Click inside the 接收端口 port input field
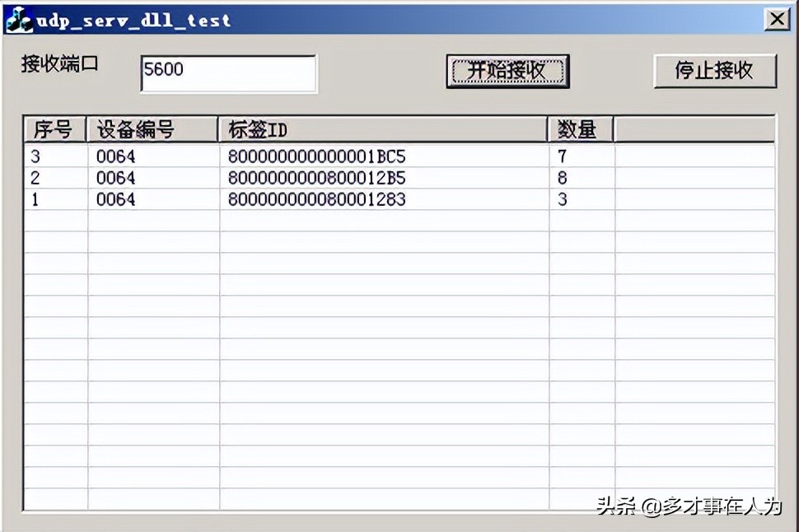 click(228, 72)
